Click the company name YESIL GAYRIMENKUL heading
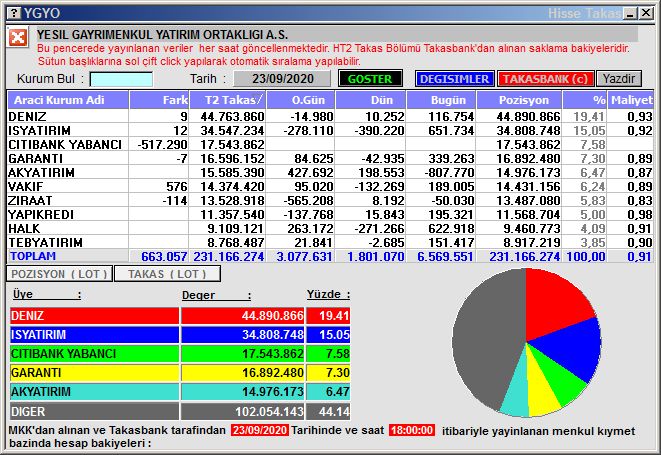 click(x=162, y=35)
